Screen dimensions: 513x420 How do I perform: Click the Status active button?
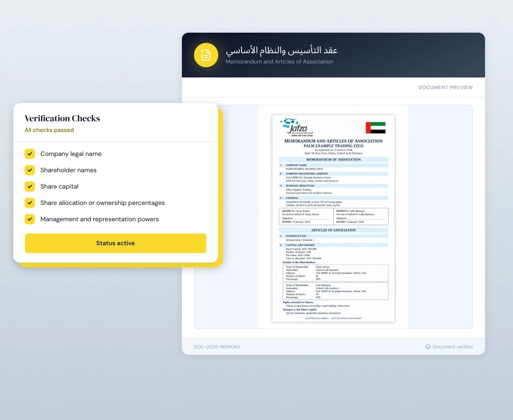[116, 243]
